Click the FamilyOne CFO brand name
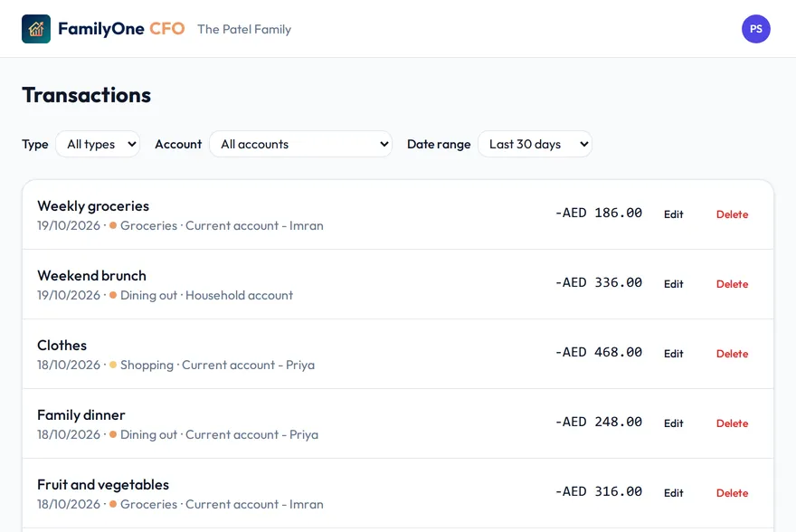Image resolution: width=796 pixels, height=532 pixels. [x=121, y=29]
